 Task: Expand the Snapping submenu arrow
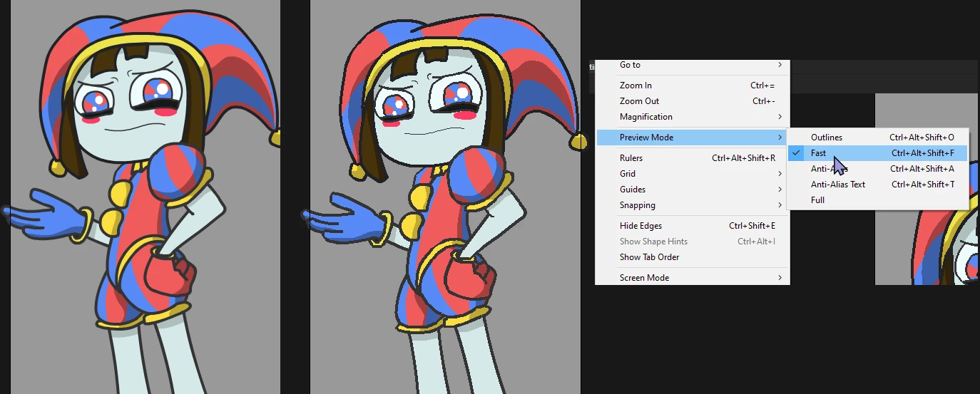(780, 205)
